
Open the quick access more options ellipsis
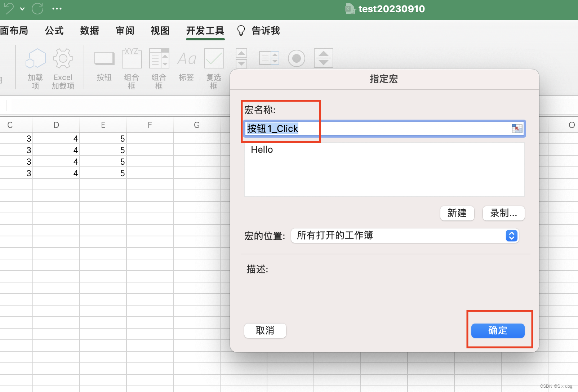click(x=57, y=9)
